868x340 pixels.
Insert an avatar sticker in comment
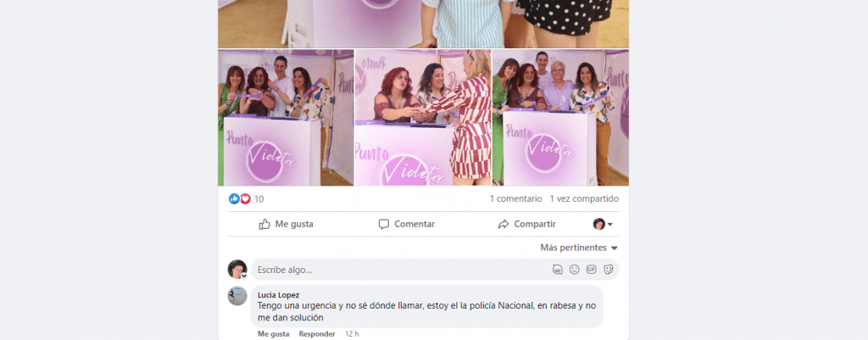point(558,270)
